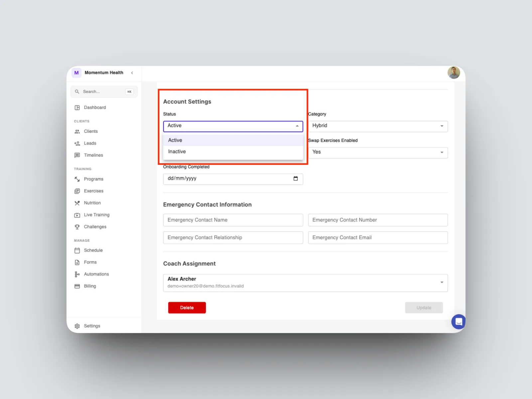Screen dimensions: 532x399
Task: Click the Automations workflow icon
Action: (77, 274)
